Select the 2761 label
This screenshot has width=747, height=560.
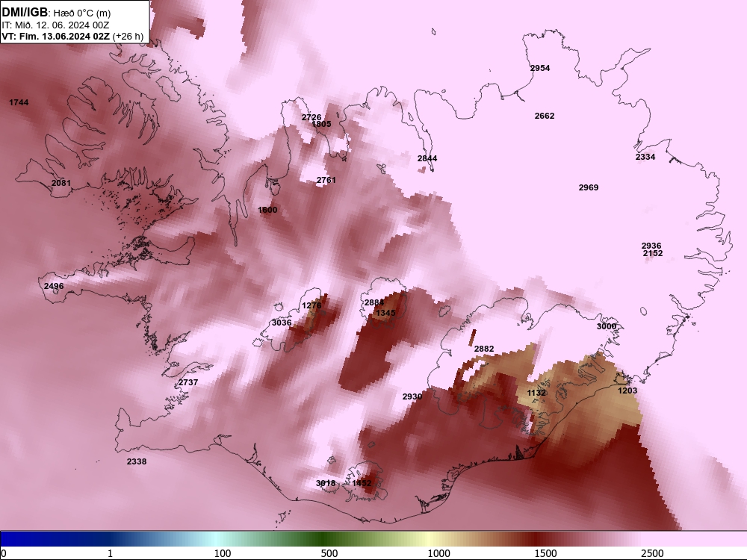(326, 180)
